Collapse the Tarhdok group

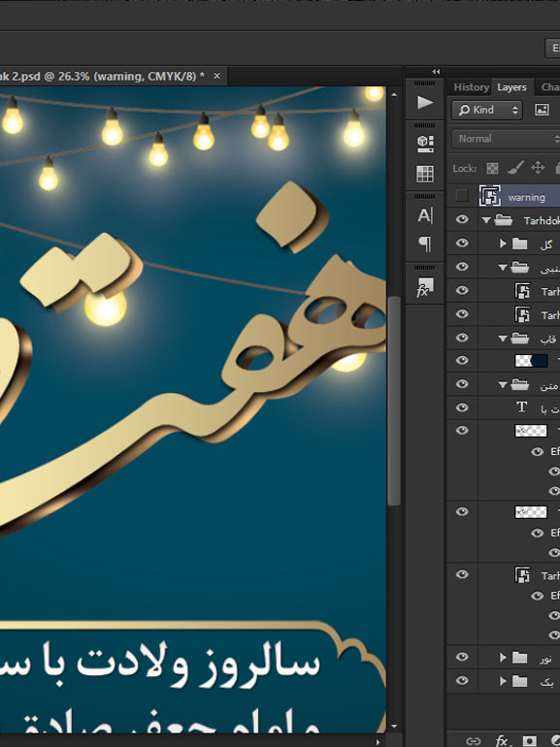(486, 220)
